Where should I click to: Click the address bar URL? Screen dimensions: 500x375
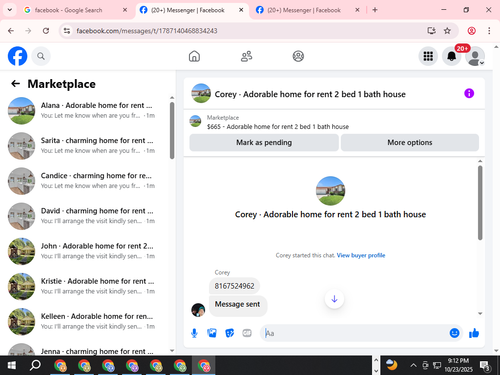coord(147,31)
